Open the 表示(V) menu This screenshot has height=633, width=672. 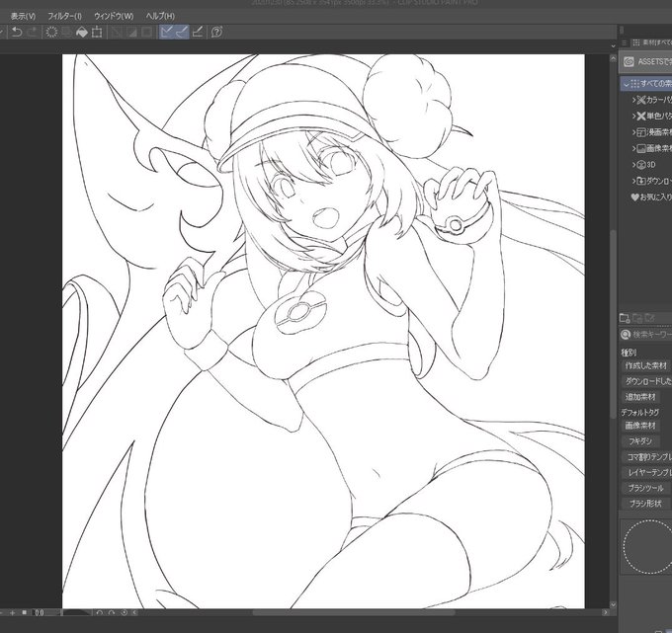pyautogui.click(x=23, y=16)
